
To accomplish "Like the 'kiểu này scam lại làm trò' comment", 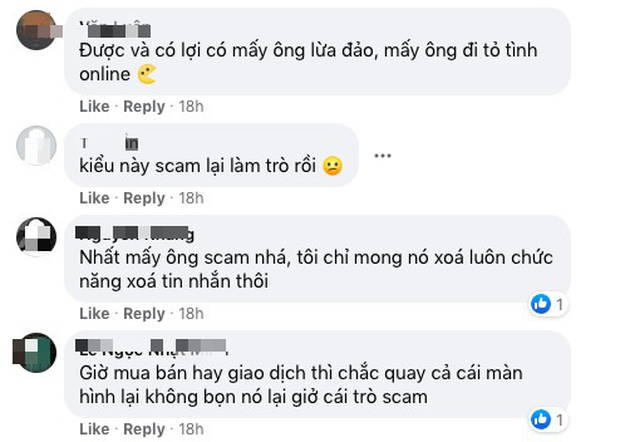I will (94, 198).
